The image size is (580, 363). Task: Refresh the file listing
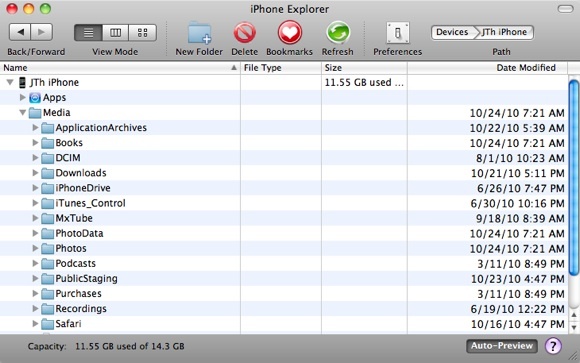(x=338, y=33)
